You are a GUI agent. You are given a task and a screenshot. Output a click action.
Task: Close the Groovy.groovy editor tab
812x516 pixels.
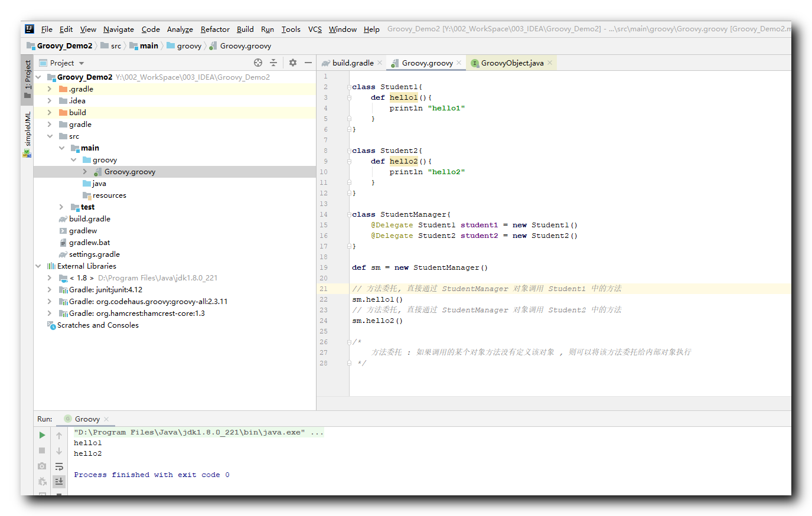(459, 63)
